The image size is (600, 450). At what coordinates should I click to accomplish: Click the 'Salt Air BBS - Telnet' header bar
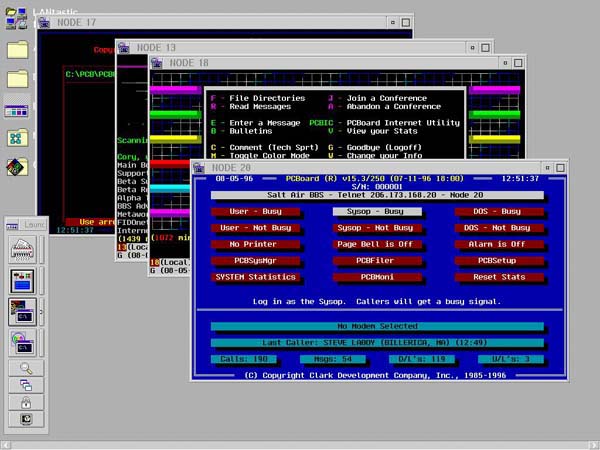pyautogui.click(x=377, y=195)
